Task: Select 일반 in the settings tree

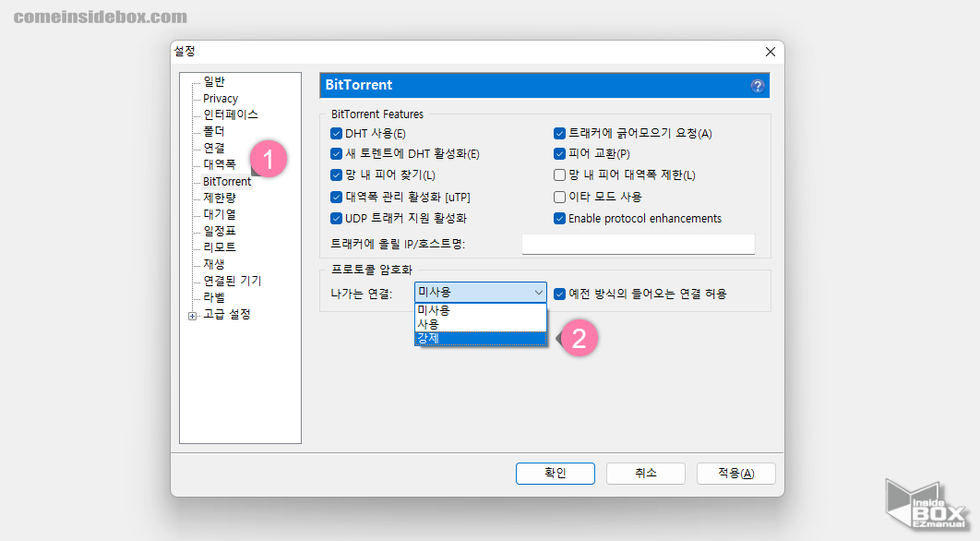Action: 214,81
